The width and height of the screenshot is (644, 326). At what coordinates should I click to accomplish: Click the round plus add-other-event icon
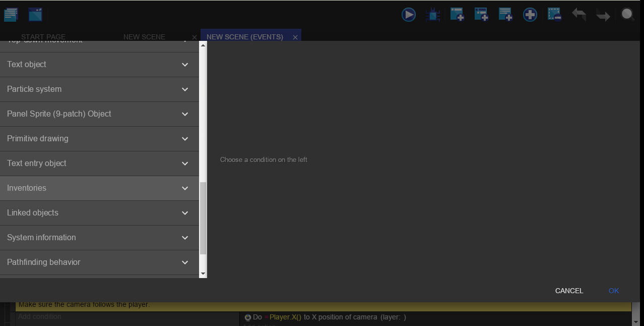click(530, 15)
